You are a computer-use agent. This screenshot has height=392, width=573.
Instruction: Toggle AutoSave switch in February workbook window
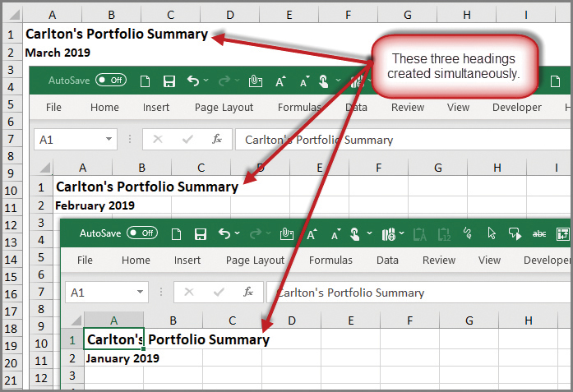[111, 81]
